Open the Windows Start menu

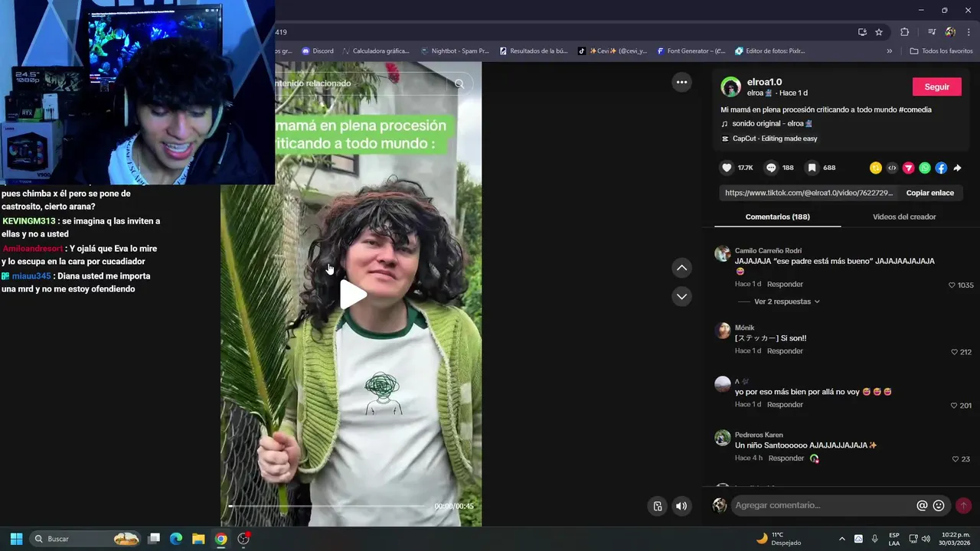click(x=16, y=539)
